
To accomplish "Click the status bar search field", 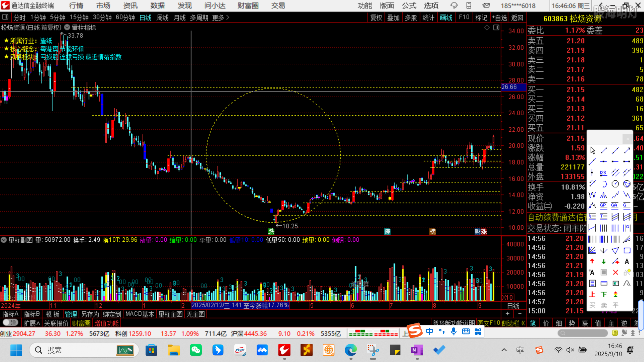I will (x=583, y=333).
